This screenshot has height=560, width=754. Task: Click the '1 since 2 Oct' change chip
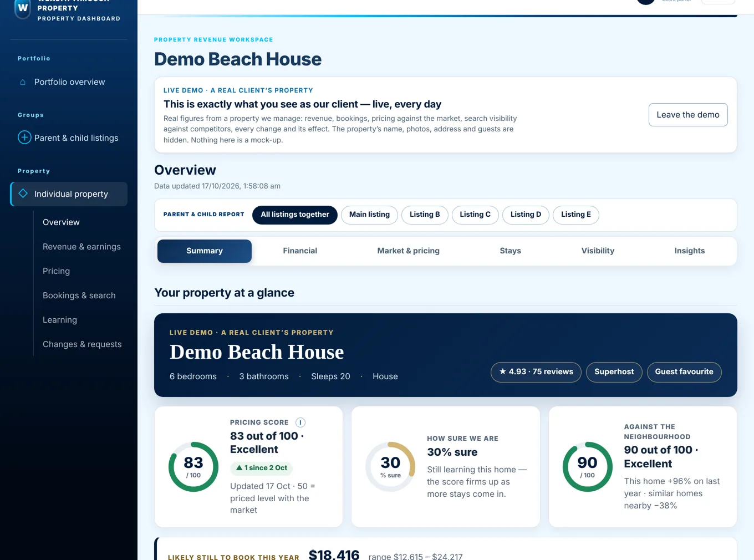tap(262, 468)
